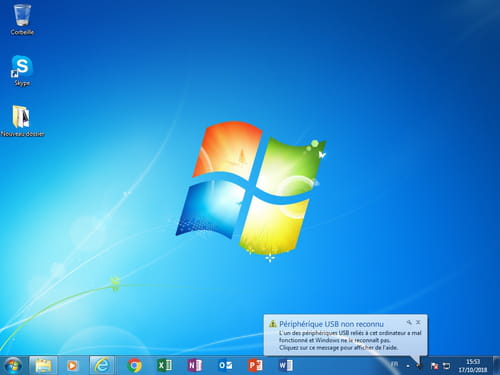This screenshot has width=500, height=375.
Task: Open Outlook from the taskbar
Action: (x=225, y=365)
